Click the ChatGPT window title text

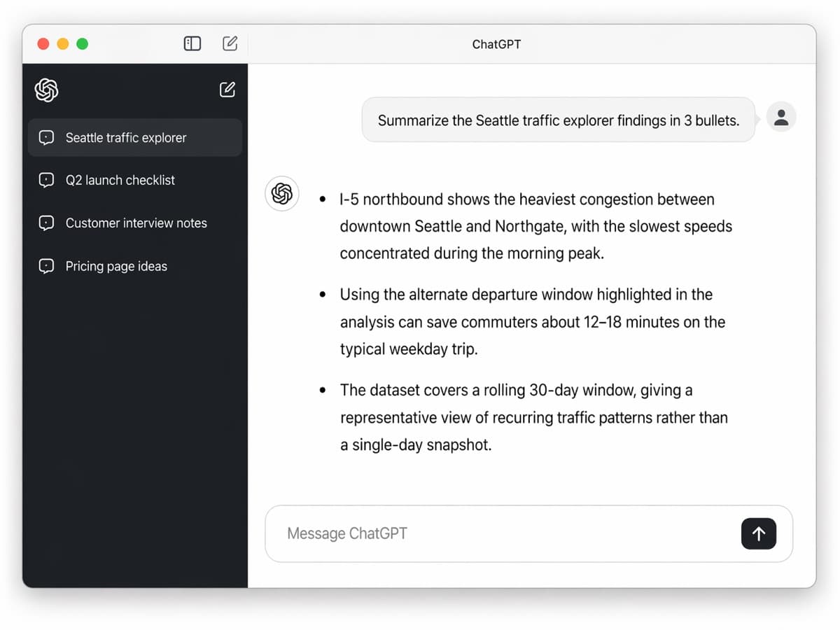coord(496,44)
